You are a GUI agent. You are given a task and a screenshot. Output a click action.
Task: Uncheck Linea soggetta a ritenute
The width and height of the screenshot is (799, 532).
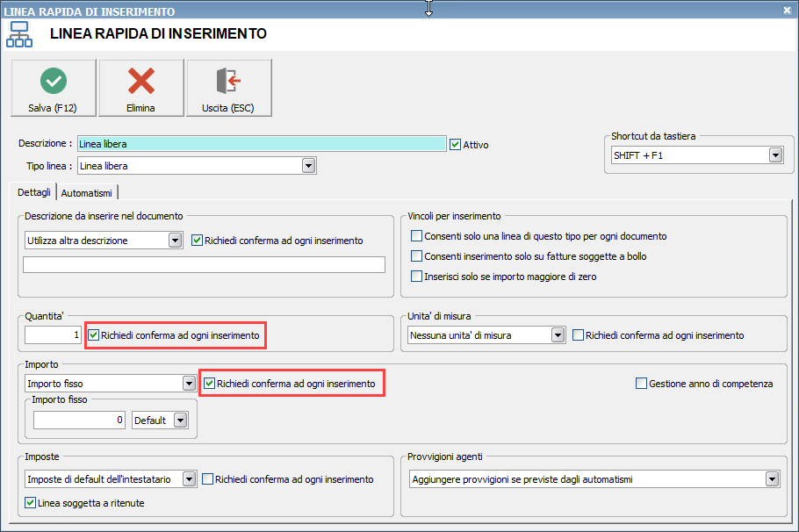pyautogui.click(x=30, y=502)
